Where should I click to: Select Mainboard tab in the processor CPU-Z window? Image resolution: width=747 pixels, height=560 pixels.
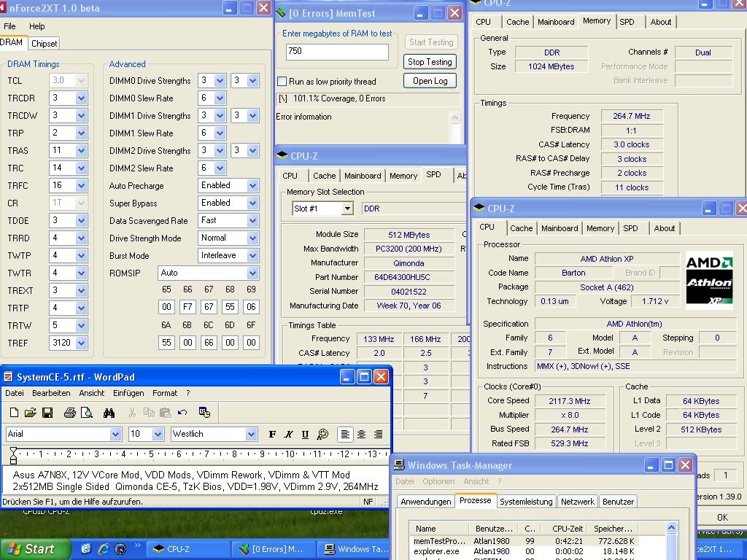560,228
